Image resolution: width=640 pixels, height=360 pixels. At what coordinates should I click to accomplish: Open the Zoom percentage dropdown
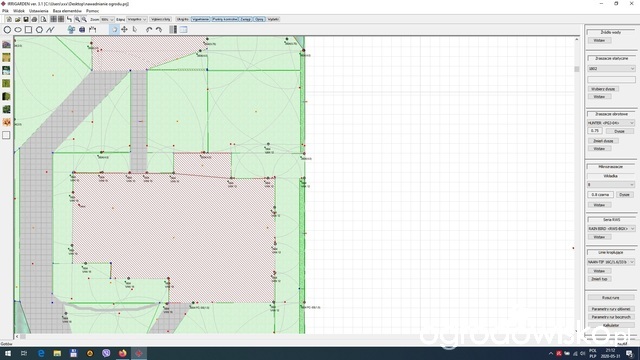[107, 19]
